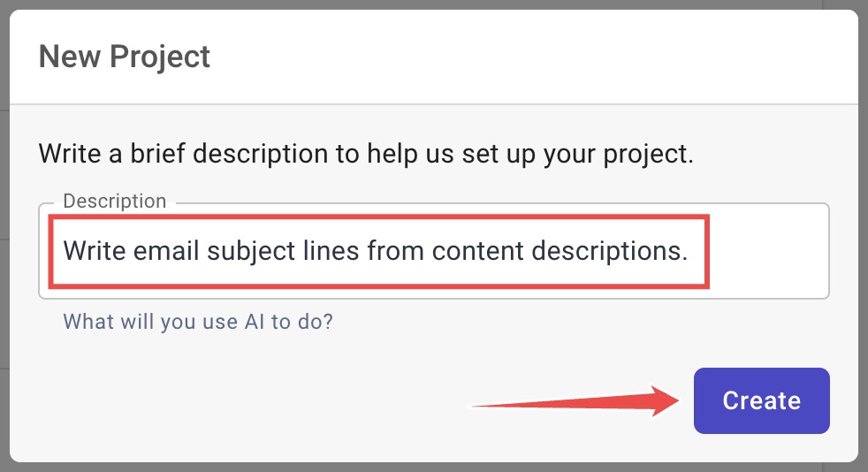
Task: Click the word "from" in the description
Action: coord(389,251)
